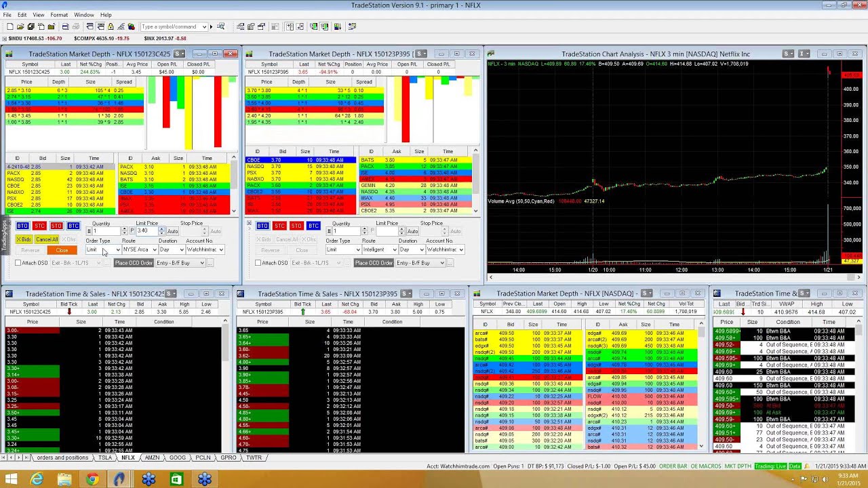
Task: Toggle the OE MACROS status bar indicator
Action: (706, 466)
